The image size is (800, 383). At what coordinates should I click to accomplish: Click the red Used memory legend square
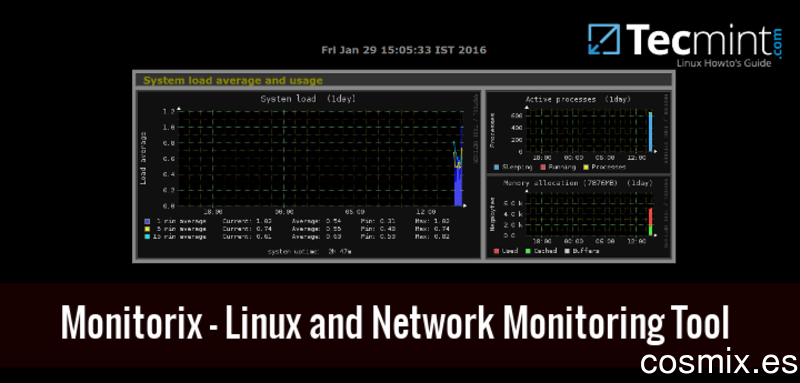(x=496, y=251)
